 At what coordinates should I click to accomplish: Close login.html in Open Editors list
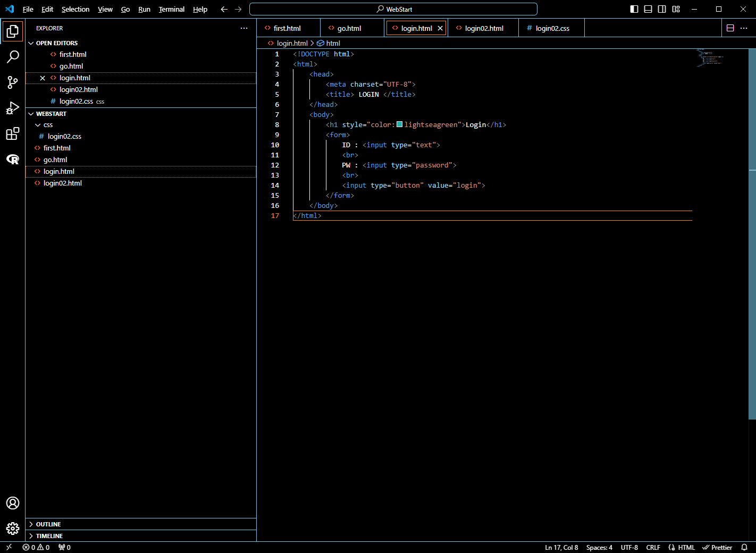click(x=43, y=78)
